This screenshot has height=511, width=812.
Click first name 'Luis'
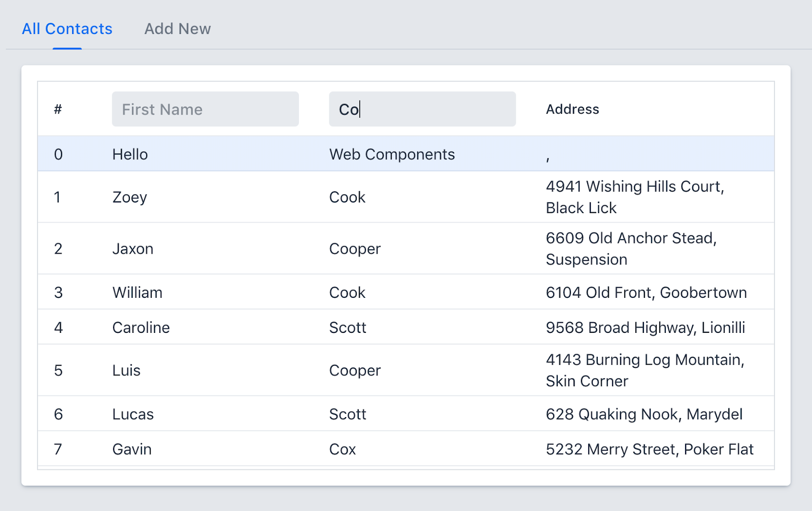[126, 370]
